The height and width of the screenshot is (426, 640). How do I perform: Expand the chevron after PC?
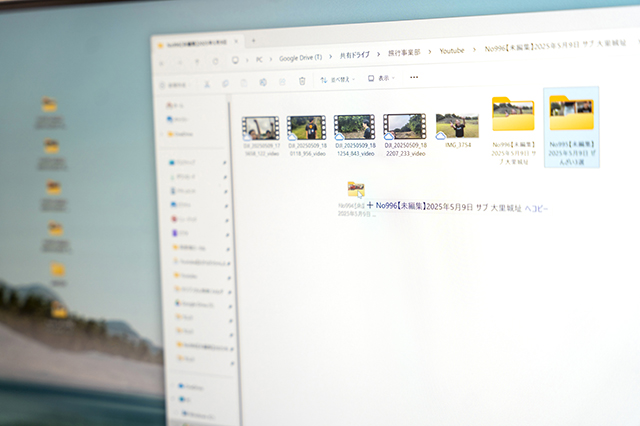(x=271, y=59)
